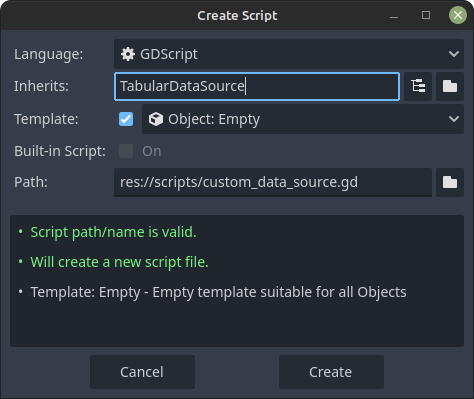
Task: Open class tree browser icon beside Inherits
Action: [x=418, y=86]
